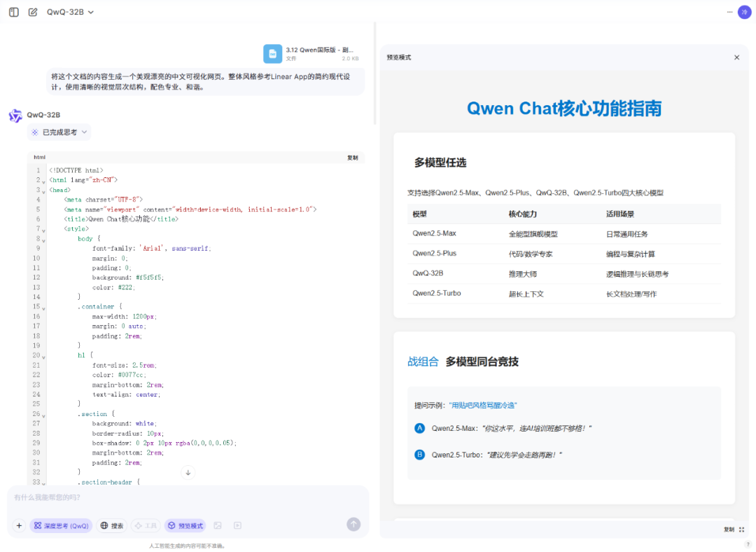This screenshot has width=756, height=552.
Task: Expand the 已完成思考 reasoning section
Action: pos(58,132)
